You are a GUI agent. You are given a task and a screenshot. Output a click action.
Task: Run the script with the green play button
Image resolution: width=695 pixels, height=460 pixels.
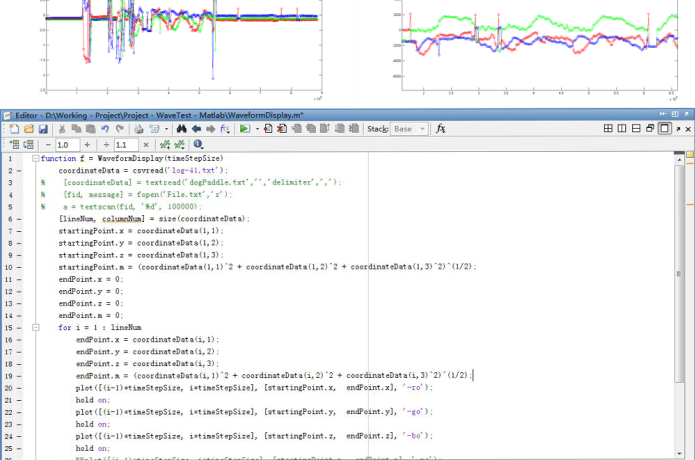(x=243, y=129)
